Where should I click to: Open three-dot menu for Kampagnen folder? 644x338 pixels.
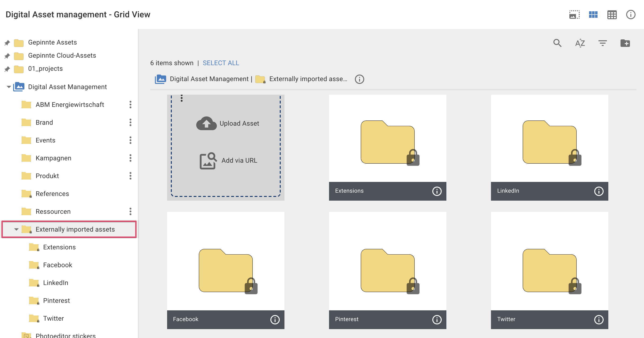tap(130, 158)
